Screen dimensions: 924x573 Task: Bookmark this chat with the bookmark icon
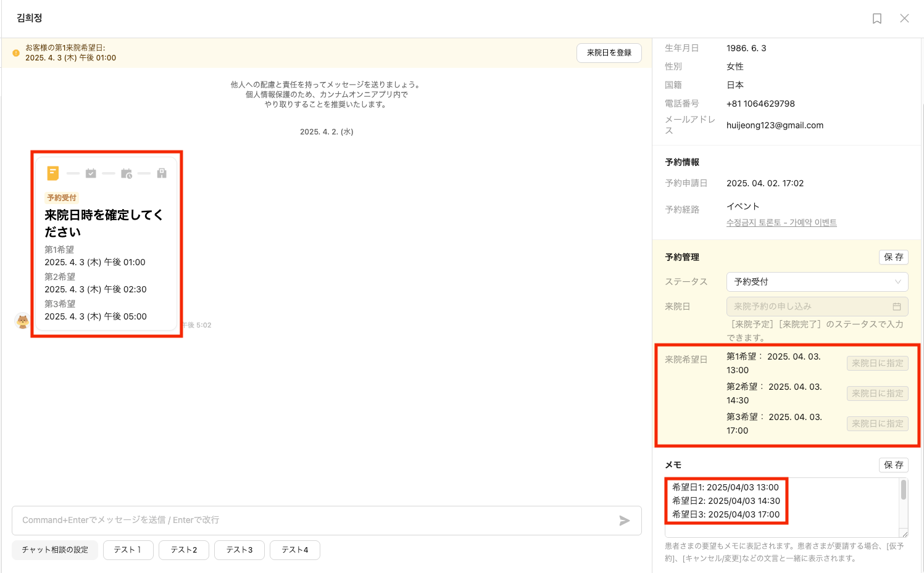point(876,19)
